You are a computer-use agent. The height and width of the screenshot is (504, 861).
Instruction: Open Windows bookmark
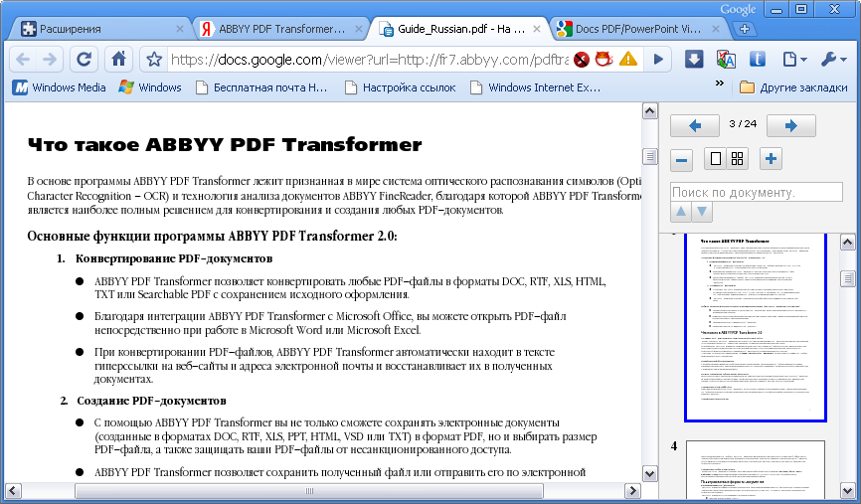150,87
